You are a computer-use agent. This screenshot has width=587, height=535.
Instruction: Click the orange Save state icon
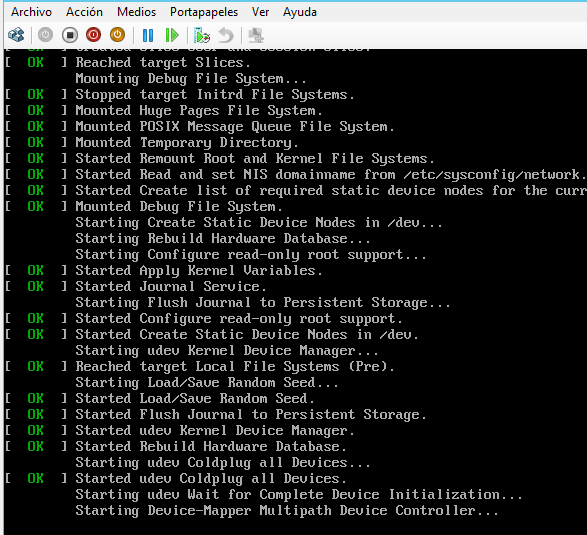(118, 35)
